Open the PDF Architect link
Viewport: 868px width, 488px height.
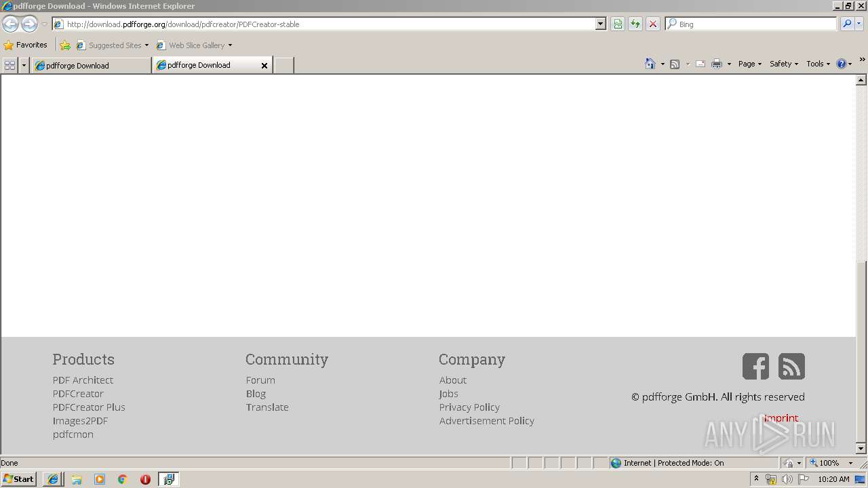click(83, 380)
